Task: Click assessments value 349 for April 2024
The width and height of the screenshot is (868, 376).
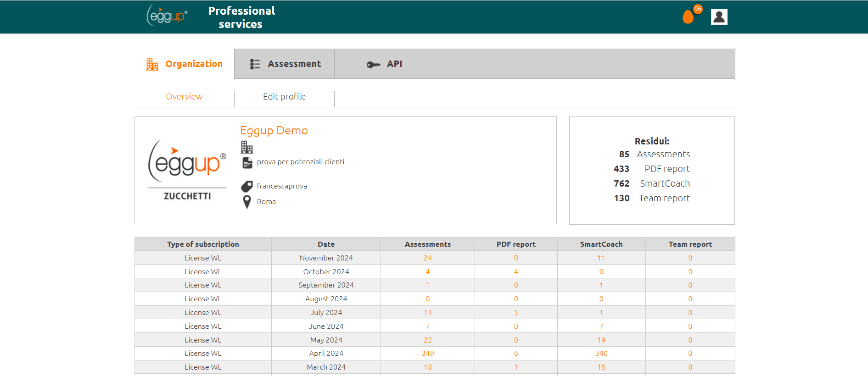Action: coord(428,354)
